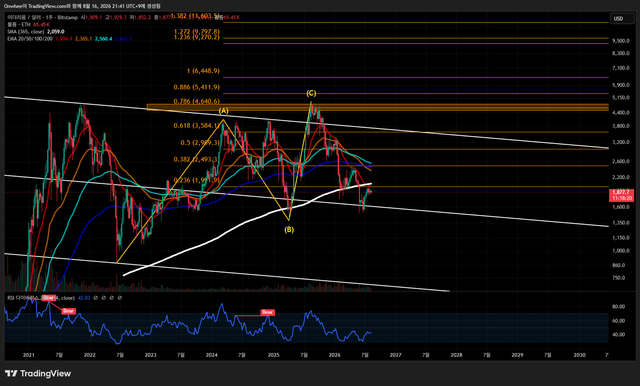Click the Fib level 0.5 label
640x386 pixels.
coord(200,142)
